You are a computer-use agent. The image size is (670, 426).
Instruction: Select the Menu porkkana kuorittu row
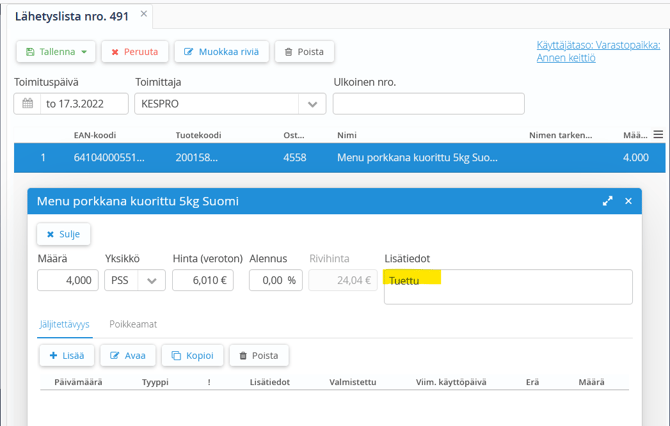(x=339, y=158)
